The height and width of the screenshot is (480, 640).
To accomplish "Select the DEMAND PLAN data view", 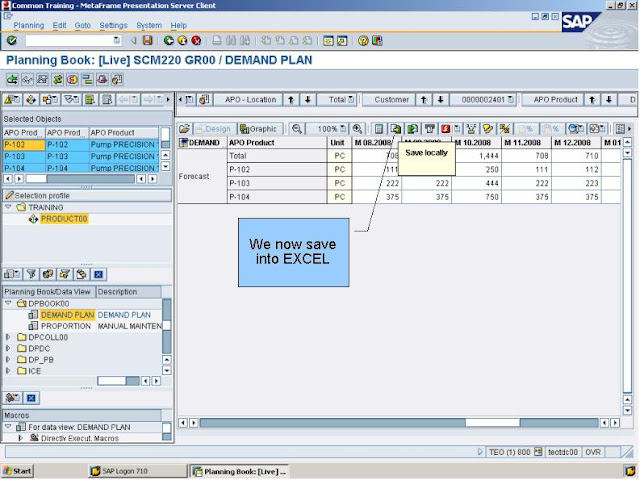I will pos(68,315).
